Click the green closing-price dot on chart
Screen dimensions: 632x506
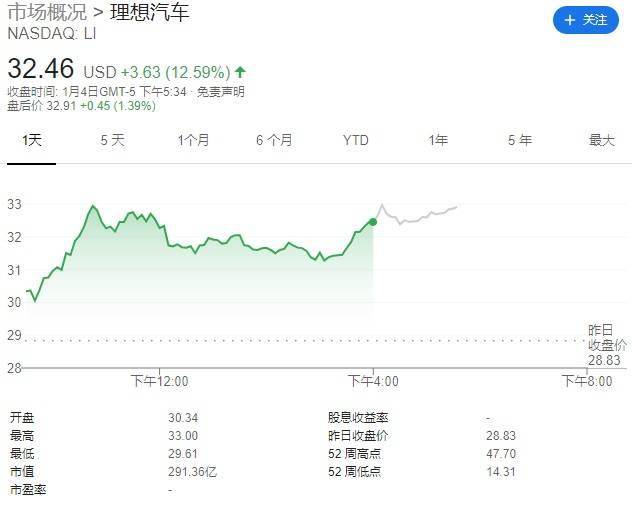[x=373, y=222]
